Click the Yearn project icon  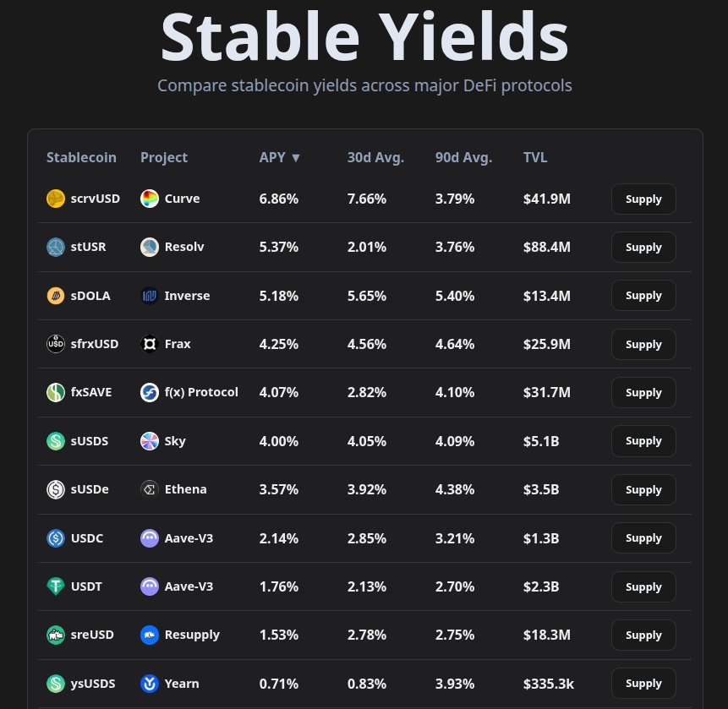[x=150, y=684]
